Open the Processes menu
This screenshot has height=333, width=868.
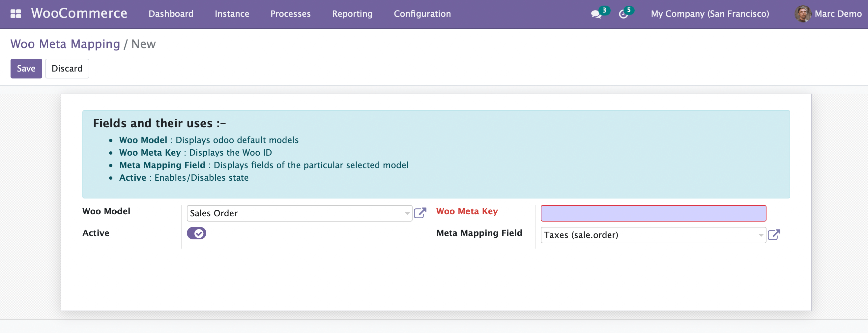point(290,14)
